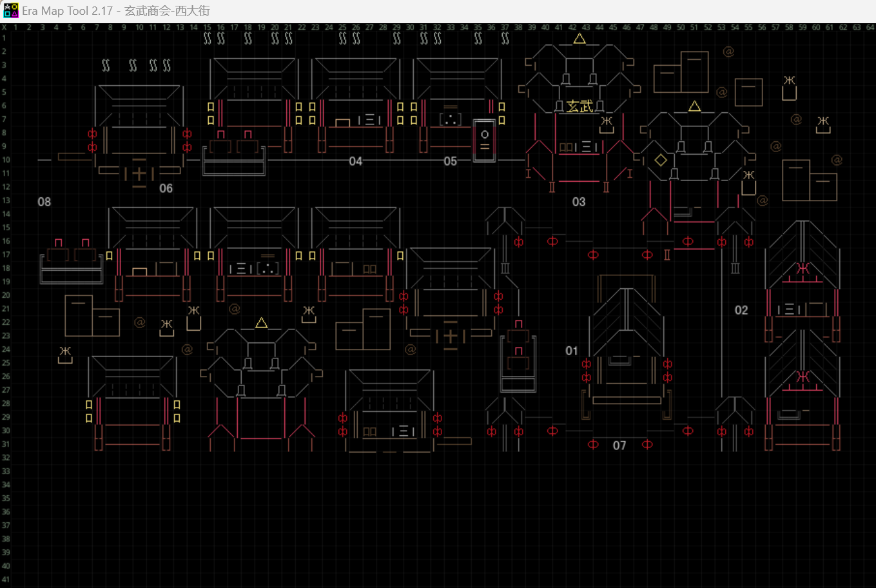The height and width of the screenshot is (588, 876).
Task: Select map location label 02
Action: [741, 310]
